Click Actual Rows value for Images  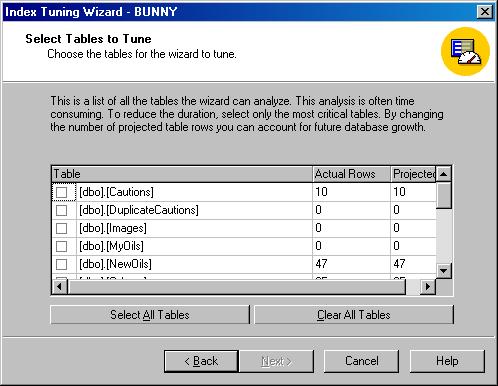[318, 228]
